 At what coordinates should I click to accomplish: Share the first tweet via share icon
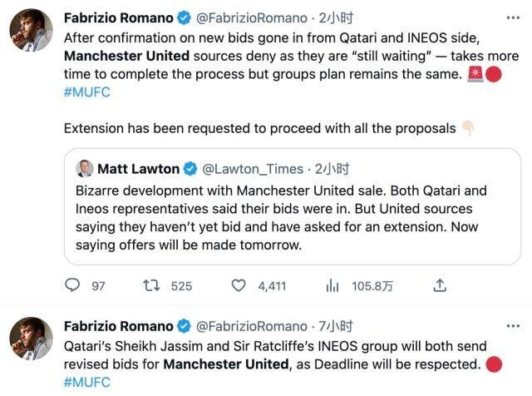[439, 285]
